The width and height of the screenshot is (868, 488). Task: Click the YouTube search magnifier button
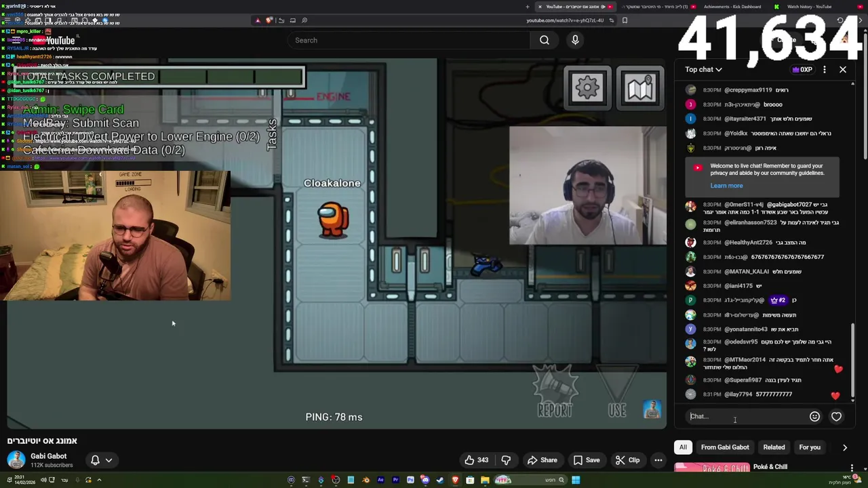[x=544, y=40]
